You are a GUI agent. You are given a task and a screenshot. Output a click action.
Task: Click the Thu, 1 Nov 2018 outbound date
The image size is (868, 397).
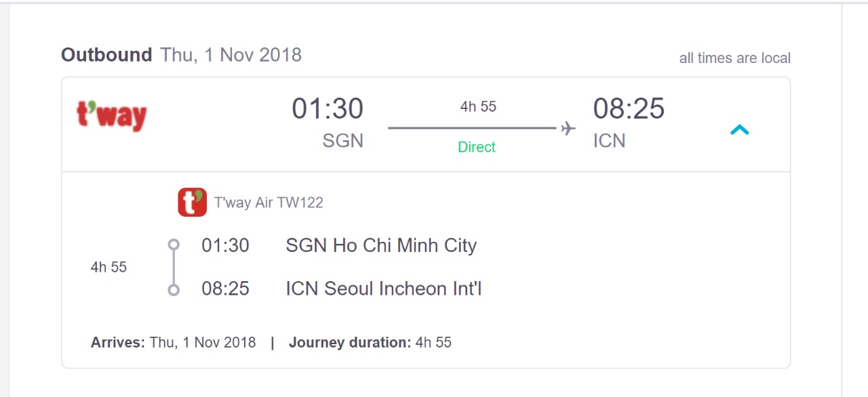click(x=231, y=55)
